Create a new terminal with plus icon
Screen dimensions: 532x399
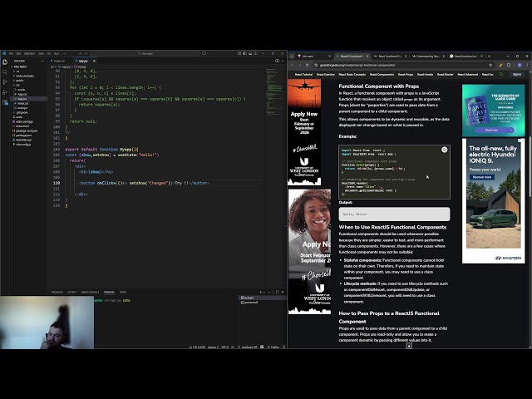click(260, 292)
